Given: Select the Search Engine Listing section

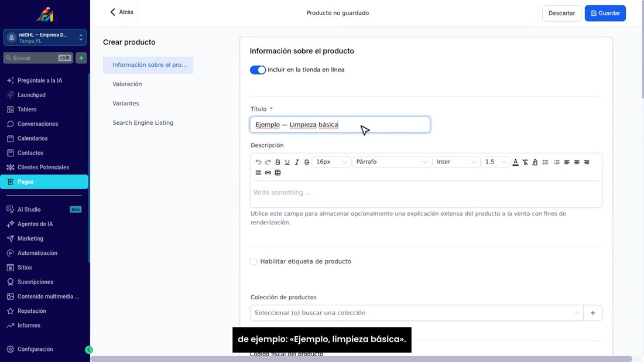Looking at the screenshot, I should pyautogui.click(x=143, y=122).
